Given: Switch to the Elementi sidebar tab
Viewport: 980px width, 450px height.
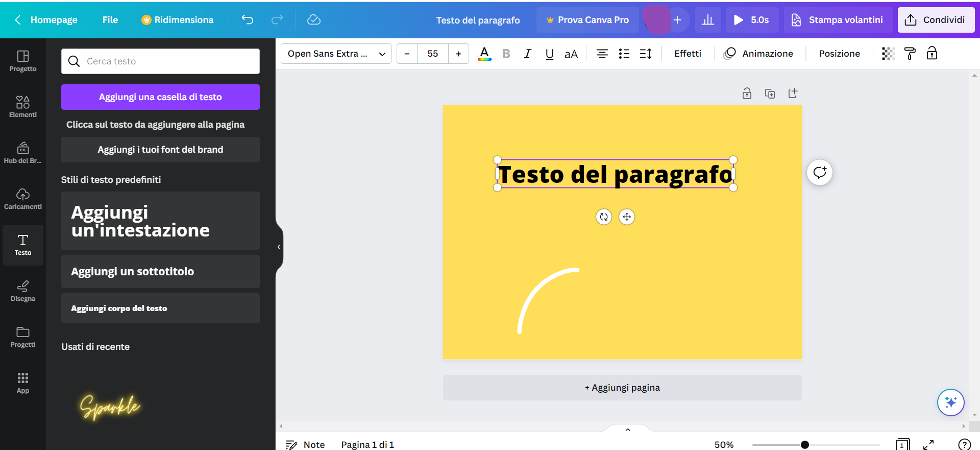Looking at the screenshot, I should [23, 107].
